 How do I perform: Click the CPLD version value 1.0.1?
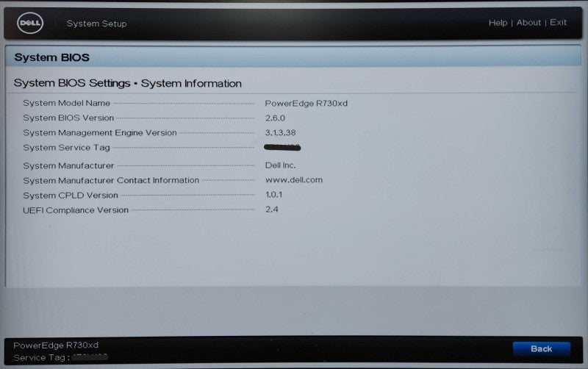coord(273,195)
